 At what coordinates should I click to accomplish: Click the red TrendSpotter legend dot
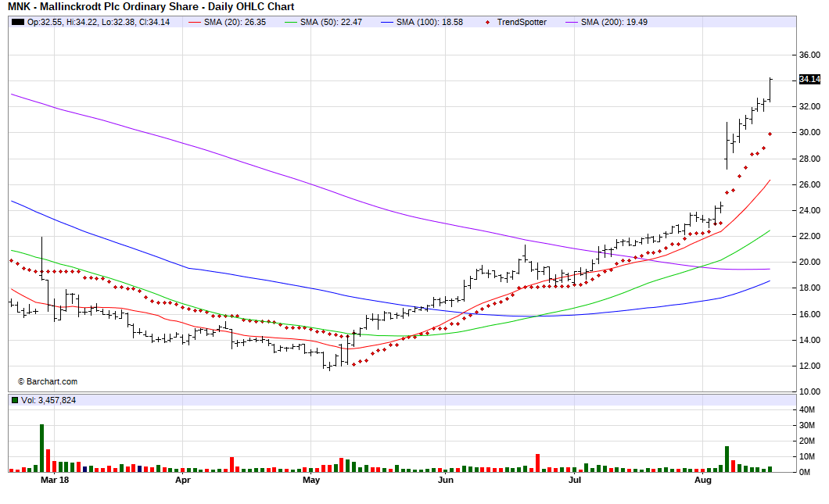[487, 22]
